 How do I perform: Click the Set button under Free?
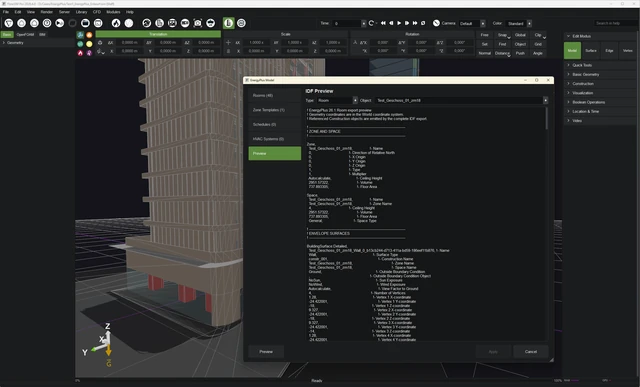click(484, 44)
